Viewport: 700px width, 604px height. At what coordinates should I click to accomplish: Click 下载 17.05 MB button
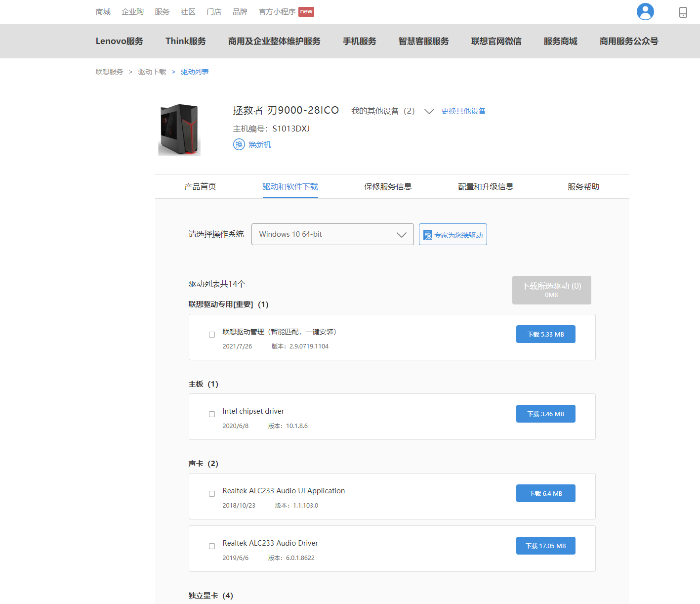pos(546,546)
